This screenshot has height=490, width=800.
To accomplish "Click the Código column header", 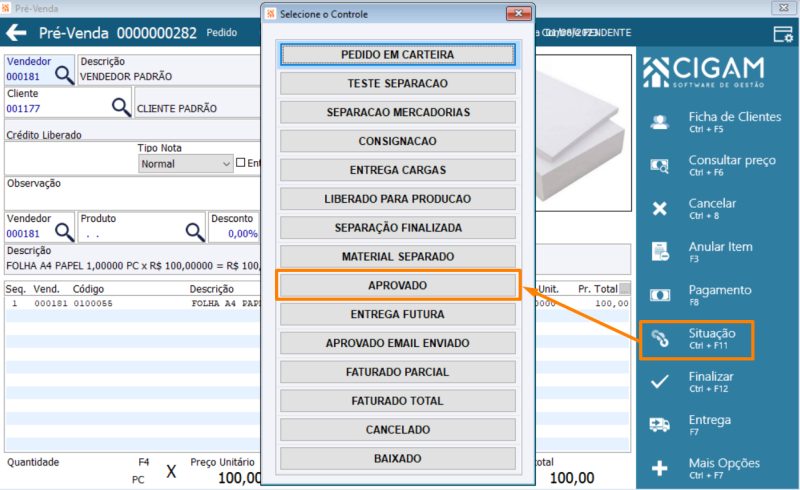I will click(88, 289).
